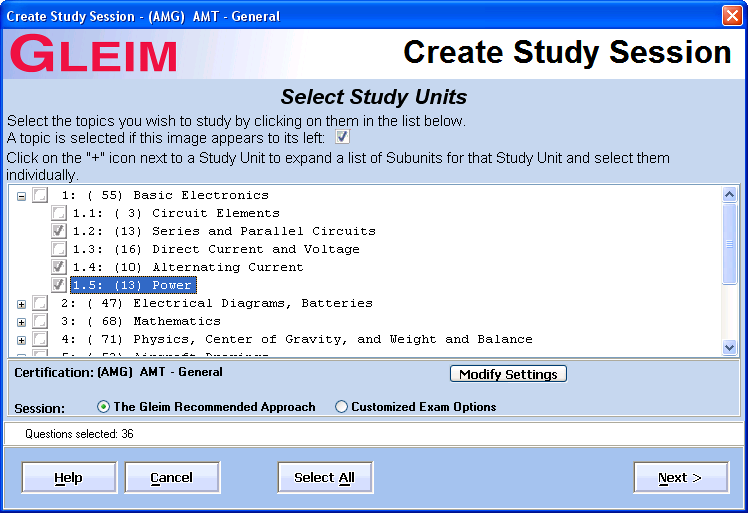Screen dimensions: 748x513
Task: Uncheck the Alternating Current checkbox
Action: coord(59,268)
